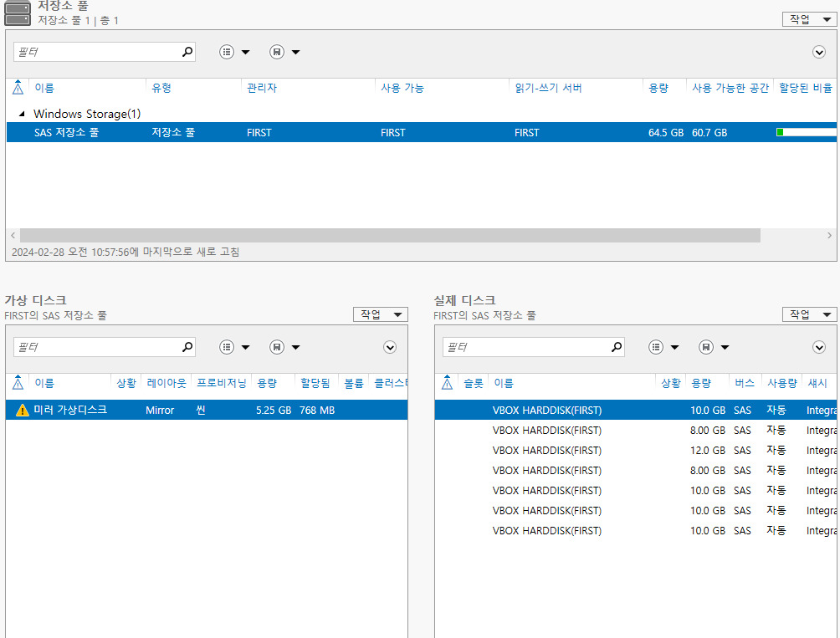Open the 실제 디스크 작업 dropdown
Viewport: 840px width, 638px height.
pos(809,314)
